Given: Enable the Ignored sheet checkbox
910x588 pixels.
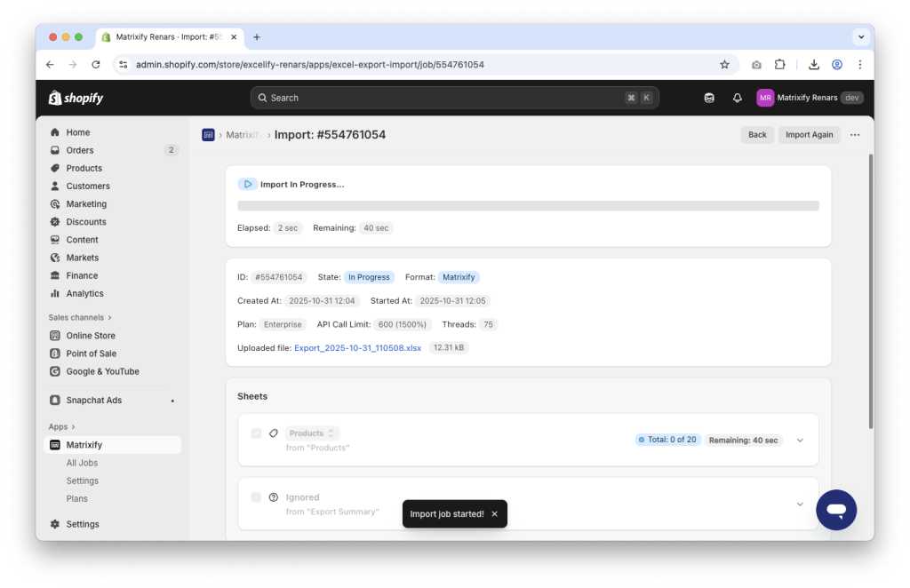Looking at the screenshot, I should [257, 497].
